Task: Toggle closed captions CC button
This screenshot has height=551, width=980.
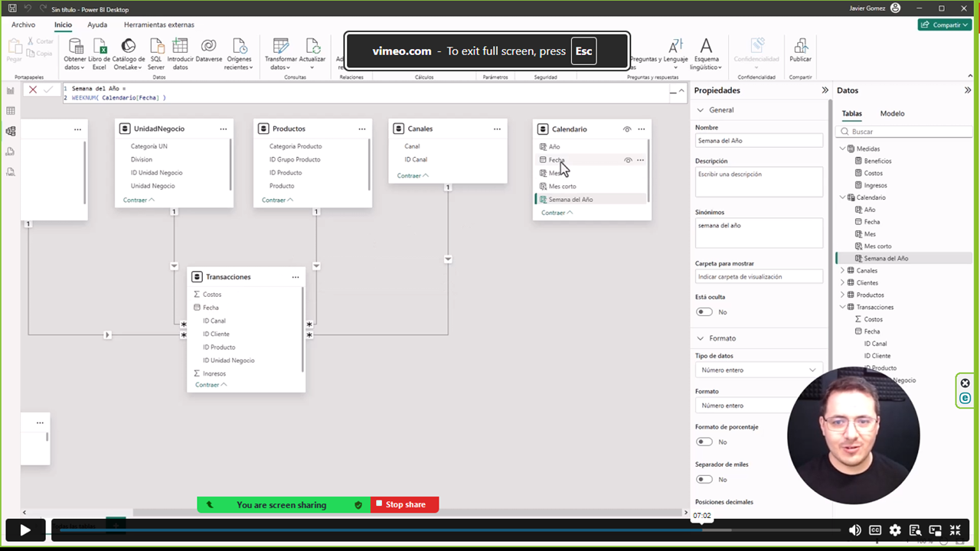Action: (875, 530)
